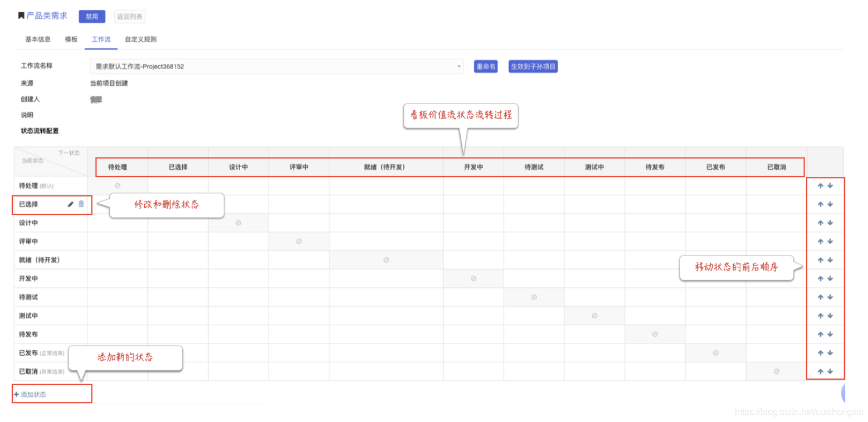Viewport: 868px width, 422px height.
Task: Click the 已取消 column header
Action: pos(776,167)
